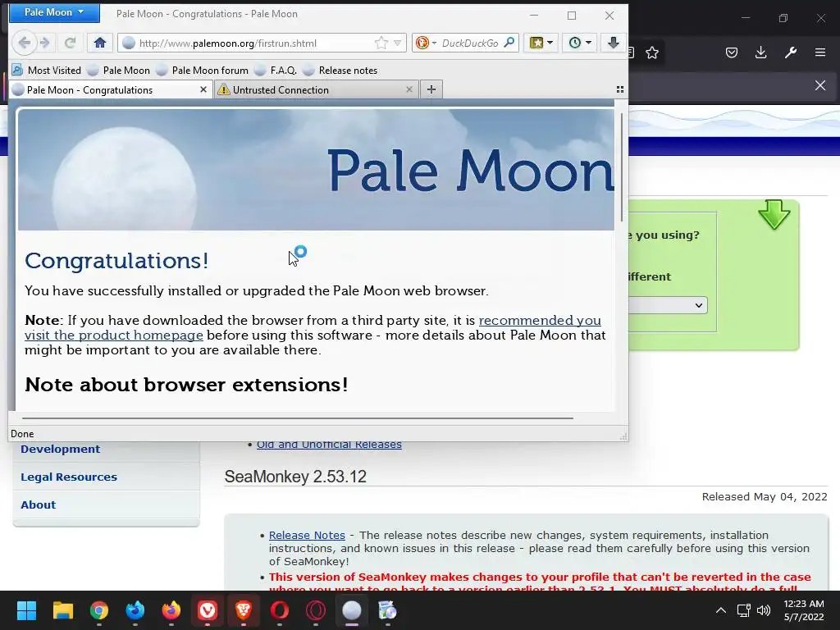
Task: Open DuckDuckGo search engine selector
Action: [426, 43]
